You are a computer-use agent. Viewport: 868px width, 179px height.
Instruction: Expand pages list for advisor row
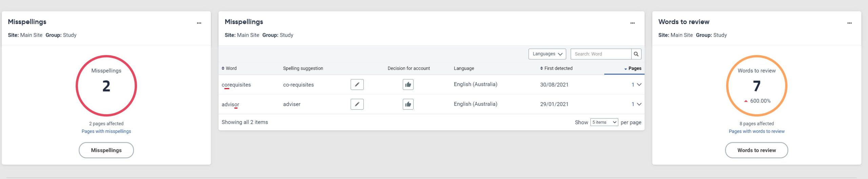(639, 104)
